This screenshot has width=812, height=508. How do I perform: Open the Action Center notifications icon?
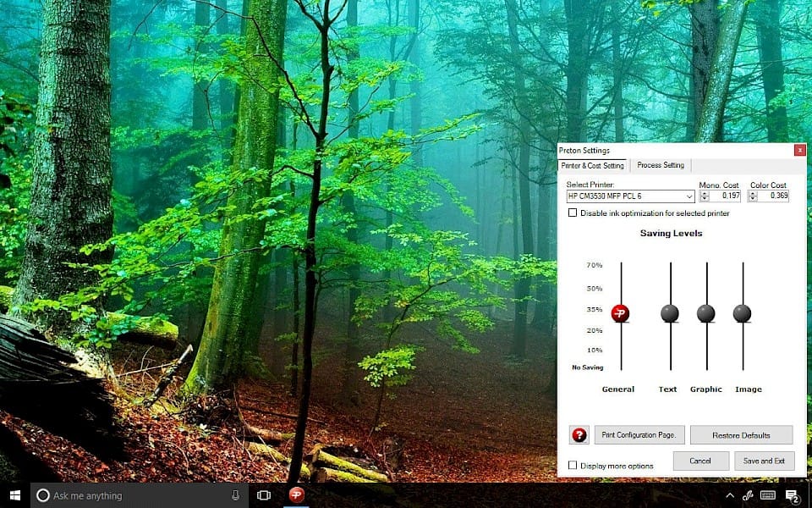(x=792, y=495)
